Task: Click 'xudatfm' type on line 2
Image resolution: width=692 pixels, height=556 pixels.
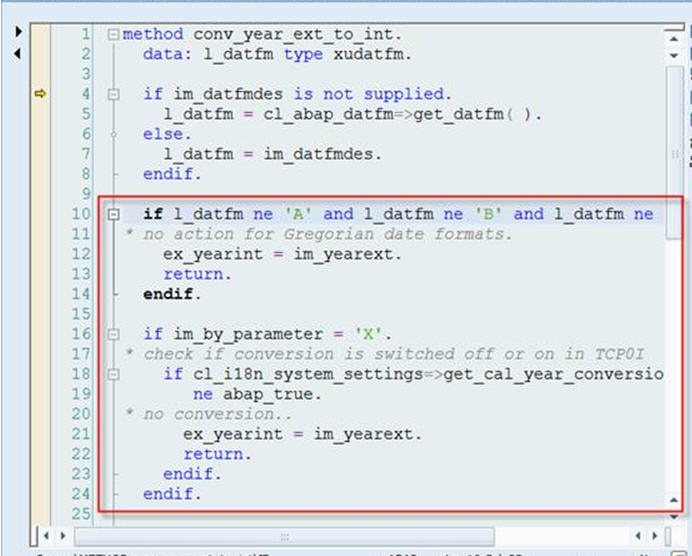Action: coord(368,55)
